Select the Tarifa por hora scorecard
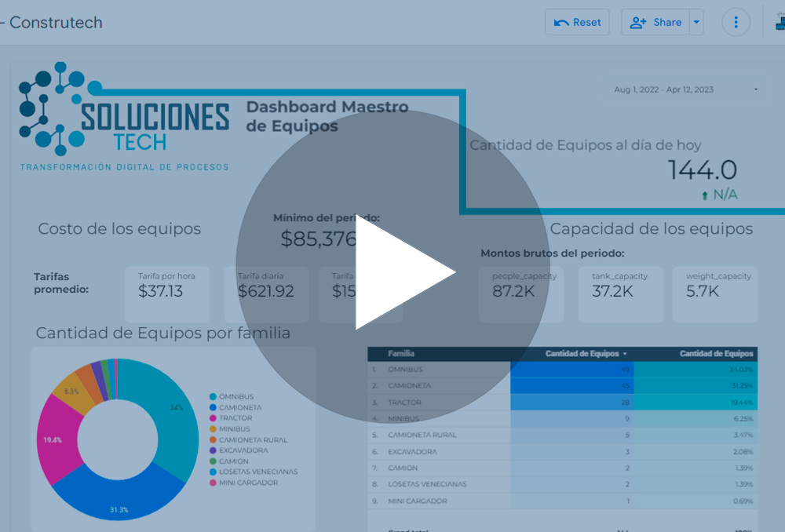Viewport: 785px width, 532px height. click(166, 293)
